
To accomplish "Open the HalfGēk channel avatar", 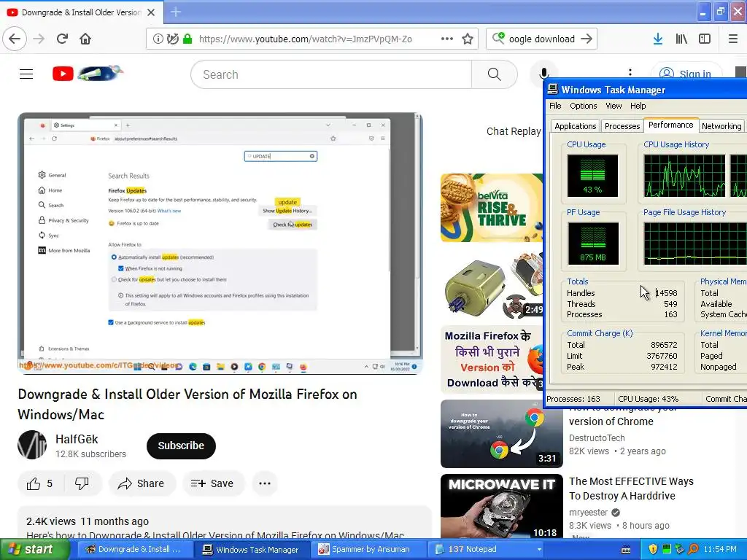I will [x=32, y=446].
